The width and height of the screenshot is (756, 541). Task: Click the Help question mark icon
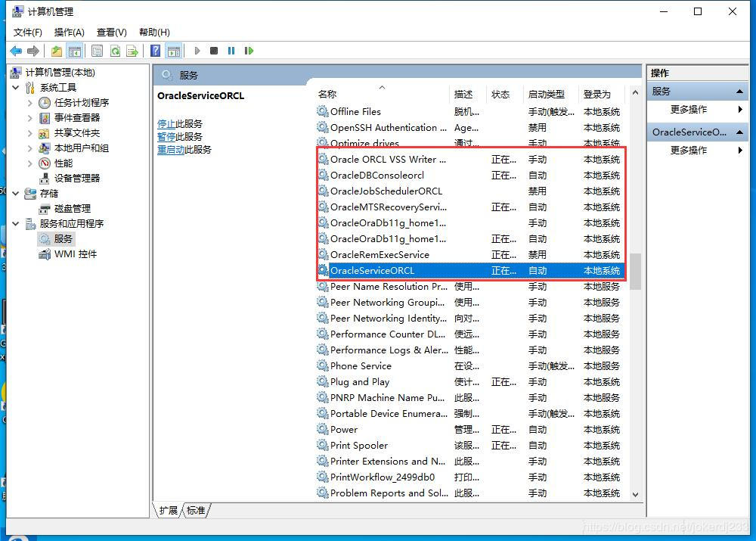tap(155, 51)
